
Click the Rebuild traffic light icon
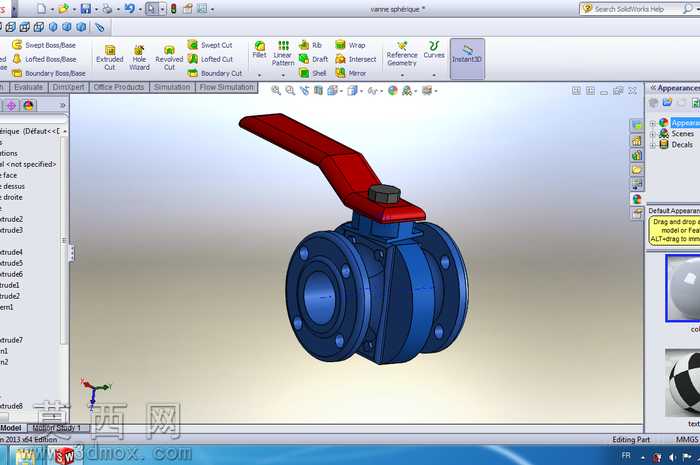click(173, 8)
